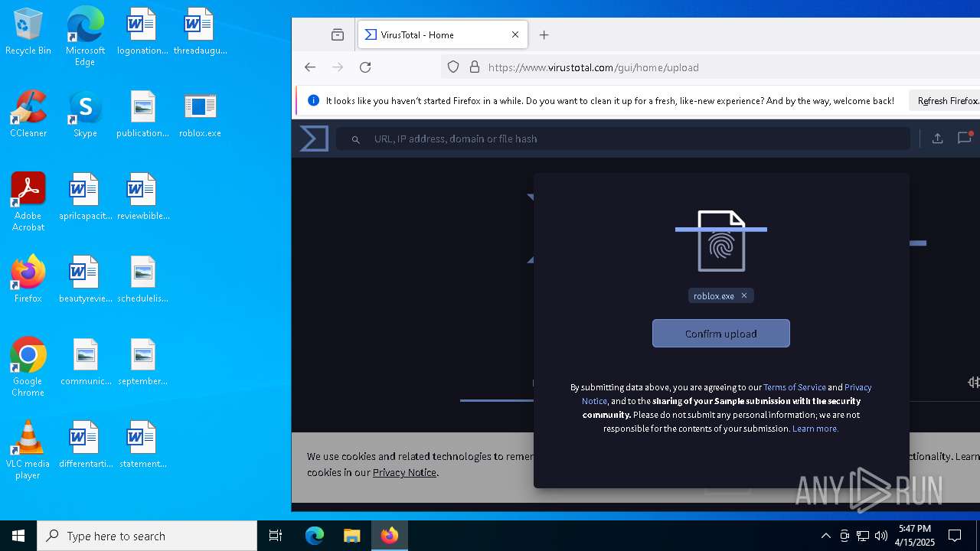Select the reviewbible Word document
This screenshot has width=980, height=551.
pyautogui.click(x=142, y=197)
